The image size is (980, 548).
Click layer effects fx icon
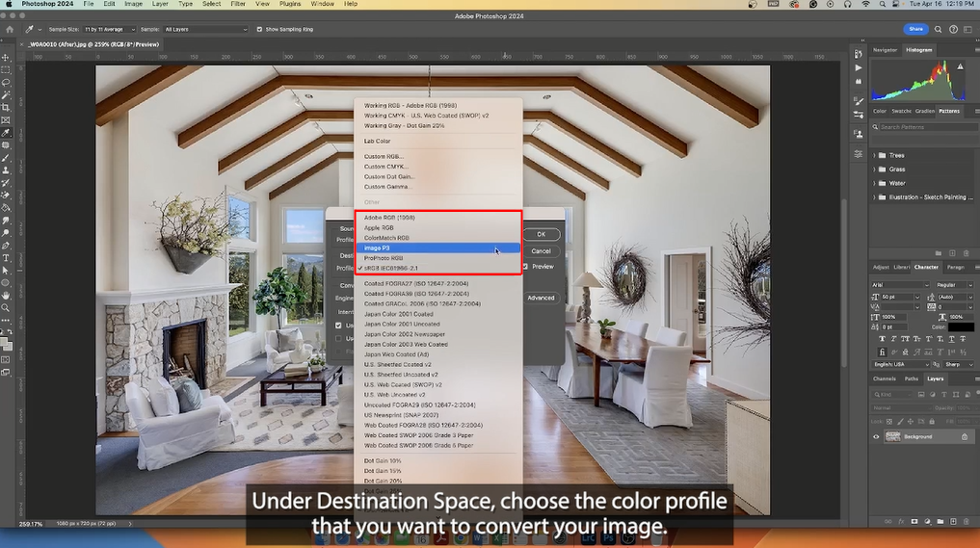coord(901,521)
